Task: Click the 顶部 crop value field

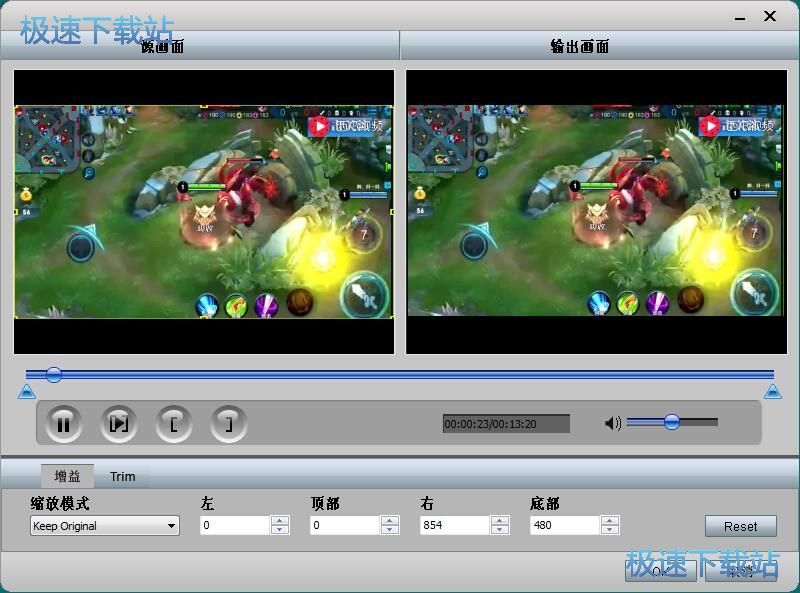Action: click(x=345, y=525)
